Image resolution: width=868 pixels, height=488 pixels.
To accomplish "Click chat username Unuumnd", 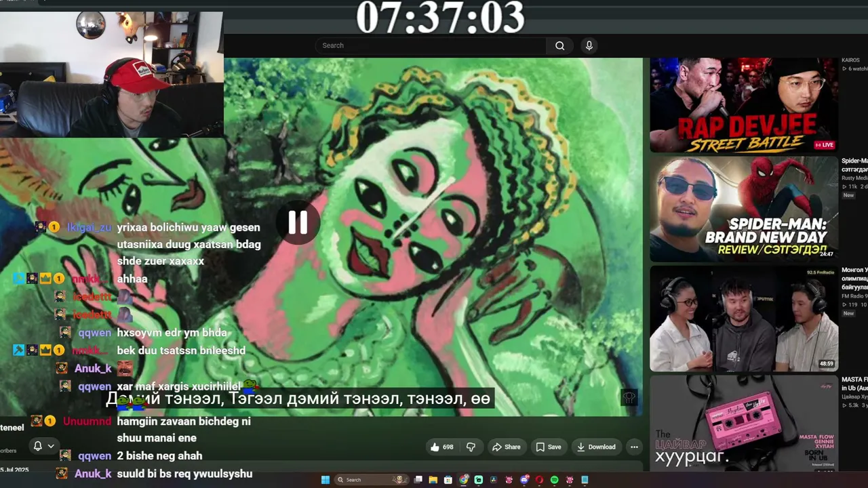I will click(x=87, y=421).
